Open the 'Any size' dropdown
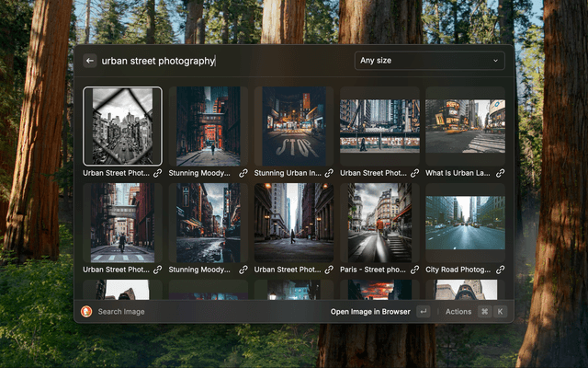This screenshot has height=368, width=588. tap(429, 61)
